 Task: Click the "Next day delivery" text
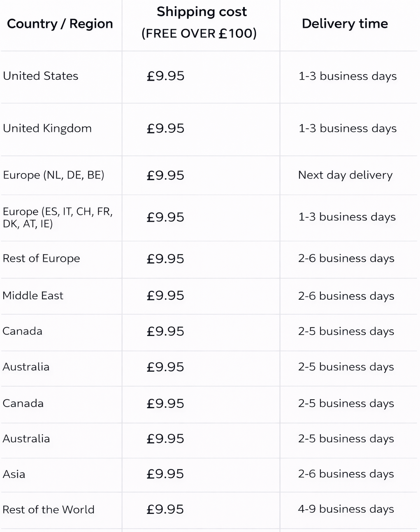point(345,175)
